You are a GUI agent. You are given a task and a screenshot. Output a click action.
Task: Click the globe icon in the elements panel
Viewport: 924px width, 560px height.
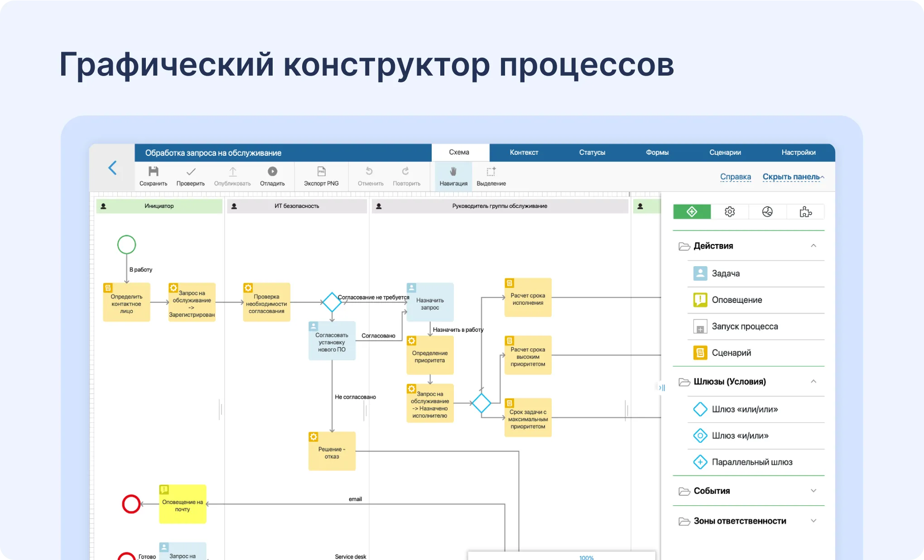pyautogui.click(x=768, y=211)
